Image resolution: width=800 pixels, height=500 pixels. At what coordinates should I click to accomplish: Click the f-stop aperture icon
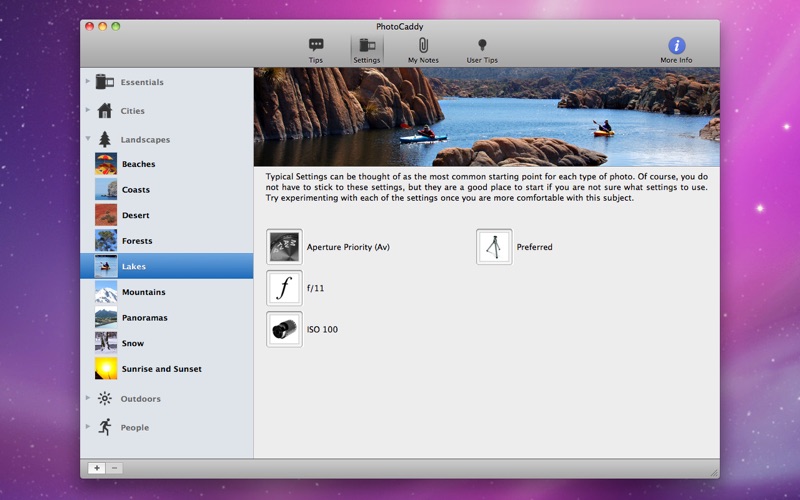(284, 288)
